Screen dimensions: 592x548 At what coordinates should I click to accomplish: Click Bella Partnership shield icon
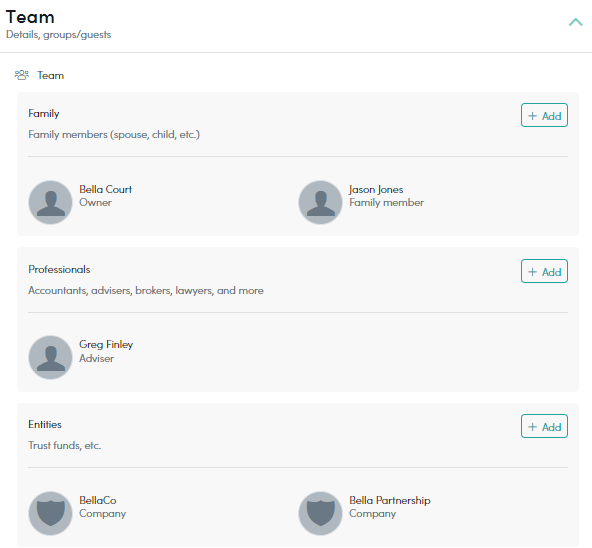(320, 513)
